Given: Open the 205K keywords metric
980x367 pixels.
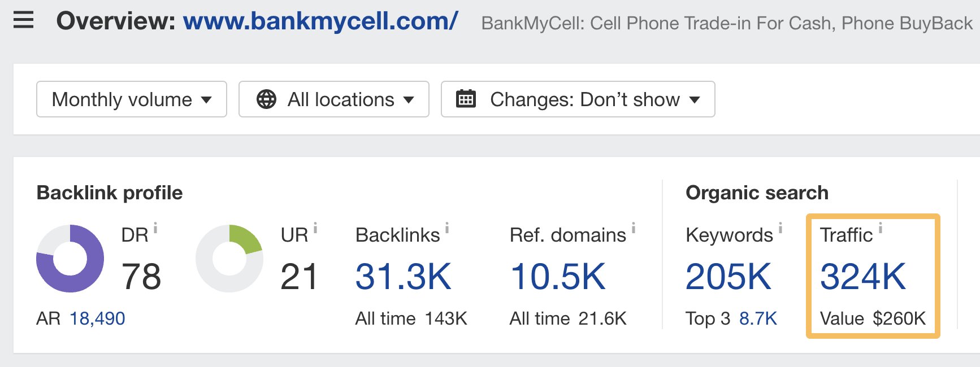Looking at the screenshot, I should pos(729,277).
